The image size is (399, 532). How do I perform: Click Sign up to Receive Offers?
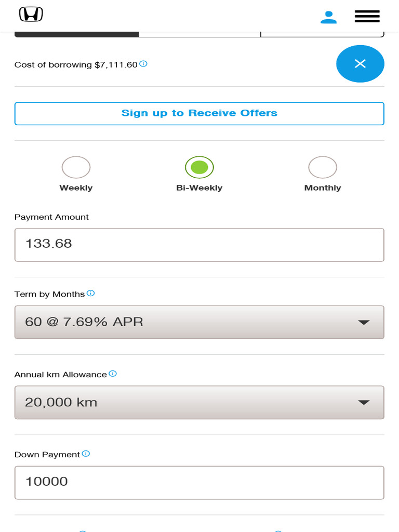(x=199, y=113)
